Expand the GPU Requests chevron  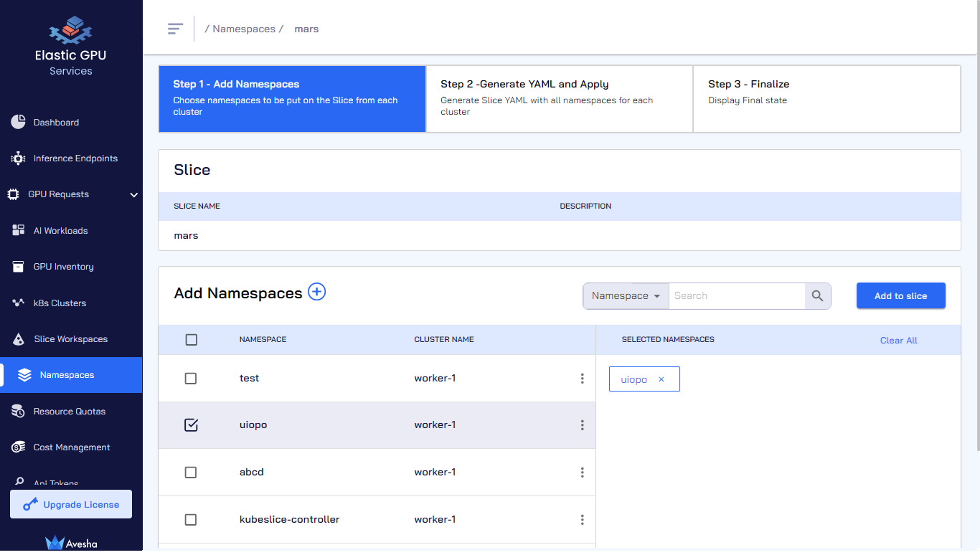click(x=133, y=194)
